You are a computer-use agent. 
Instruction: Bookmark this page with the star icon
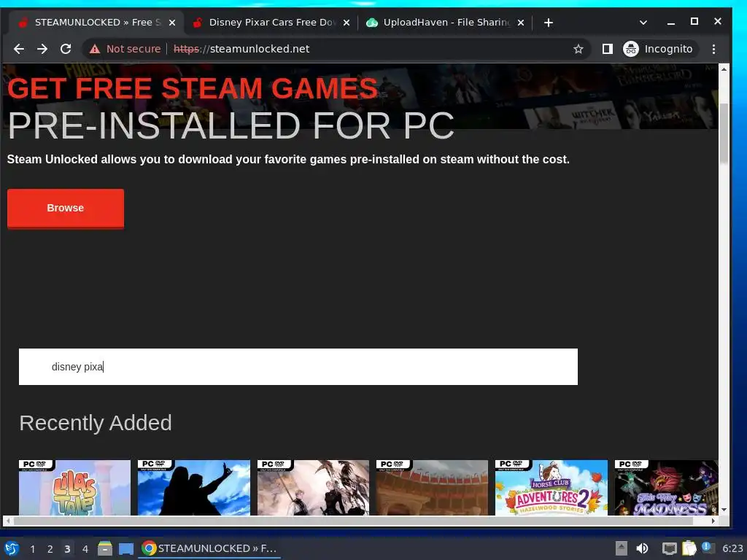578,49
